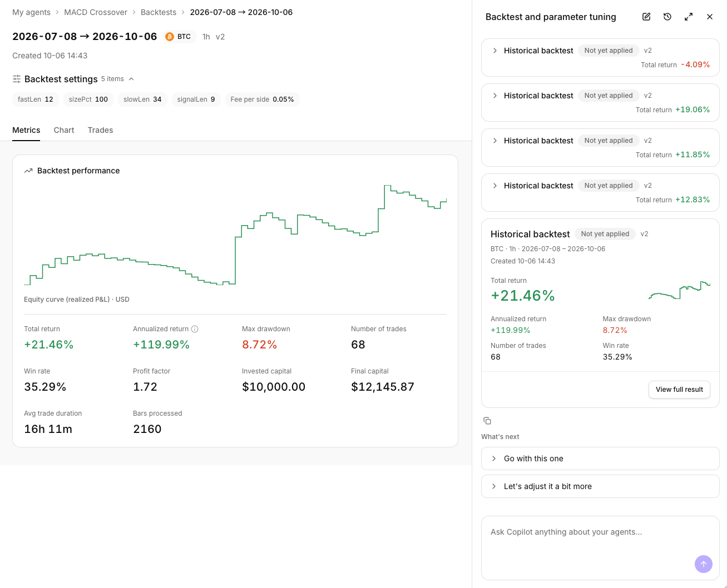Collapse the Backtest settings section
The image size is (727, 588).
pyautogui.click(x=131, y=79)
